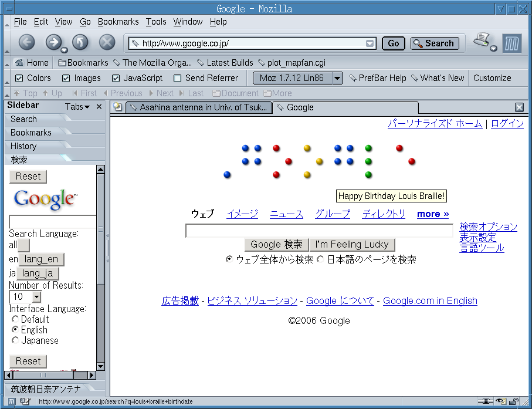Image resolution: width=532 pixels, height=409 pixels.
Task: Close the Sidebar using its X button
Action: (x=99, y=107)
